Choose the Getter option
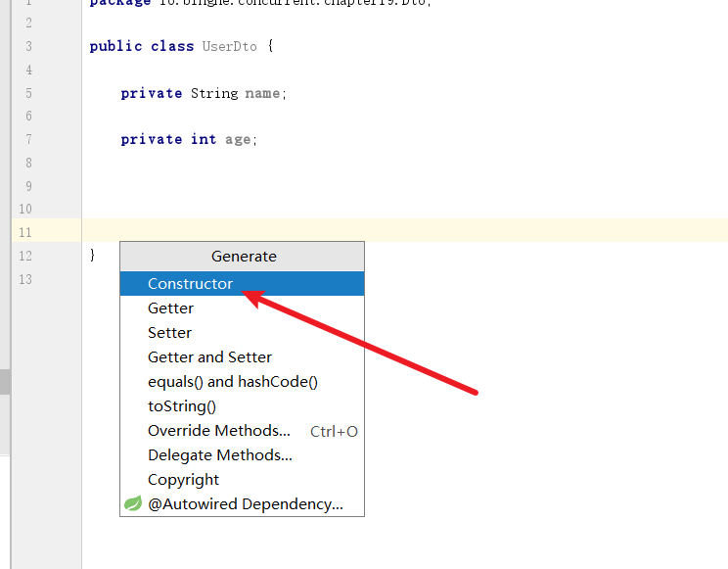 [170, 308]
